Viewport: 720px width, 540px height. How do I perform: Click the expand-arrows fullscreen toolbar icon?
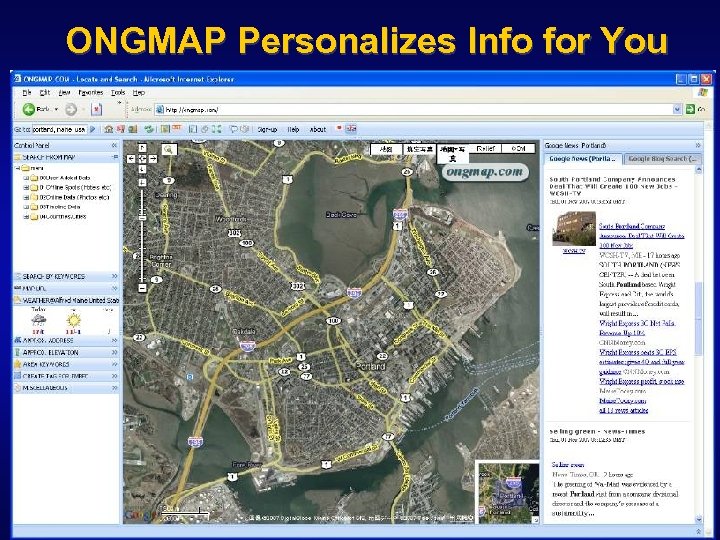[x=216, y=129]
